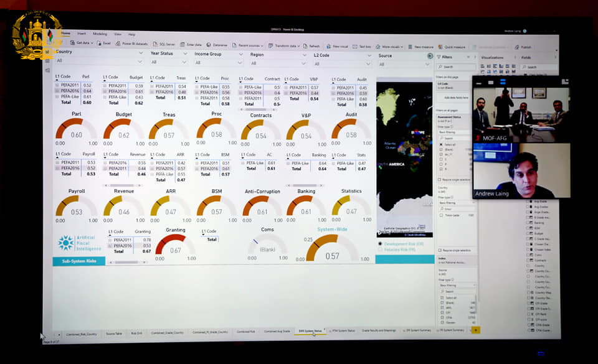
Task: Switch to the Insert ribbon tab
Action: (82, 34)
